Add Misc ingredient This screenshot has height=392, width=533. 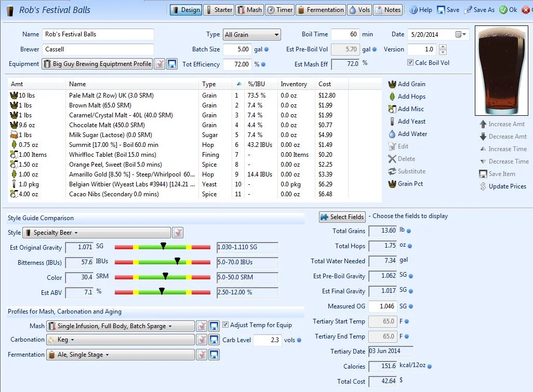click(406, 109)
